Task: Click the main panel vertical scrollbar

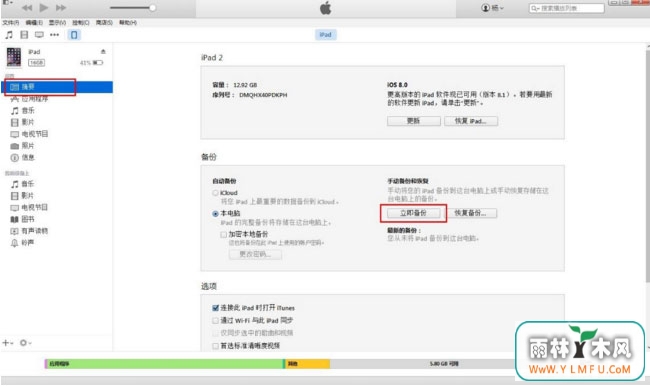Action: 647,166
